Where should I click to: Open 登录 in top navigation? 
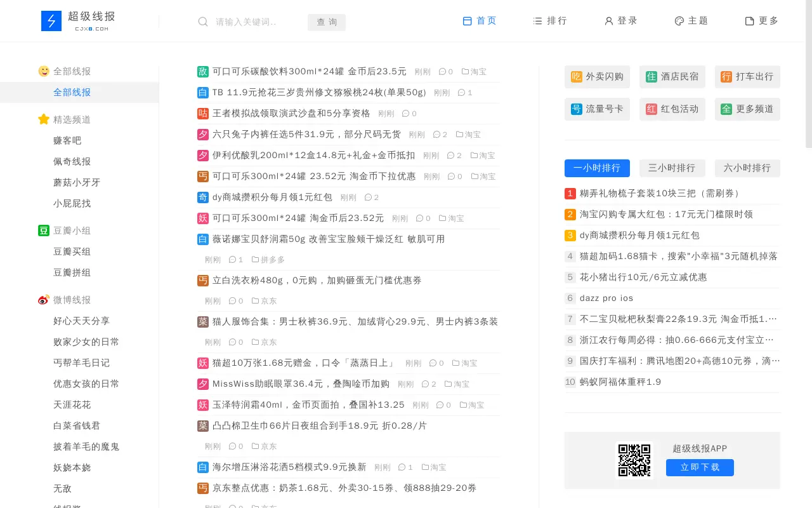coord(620,21)
